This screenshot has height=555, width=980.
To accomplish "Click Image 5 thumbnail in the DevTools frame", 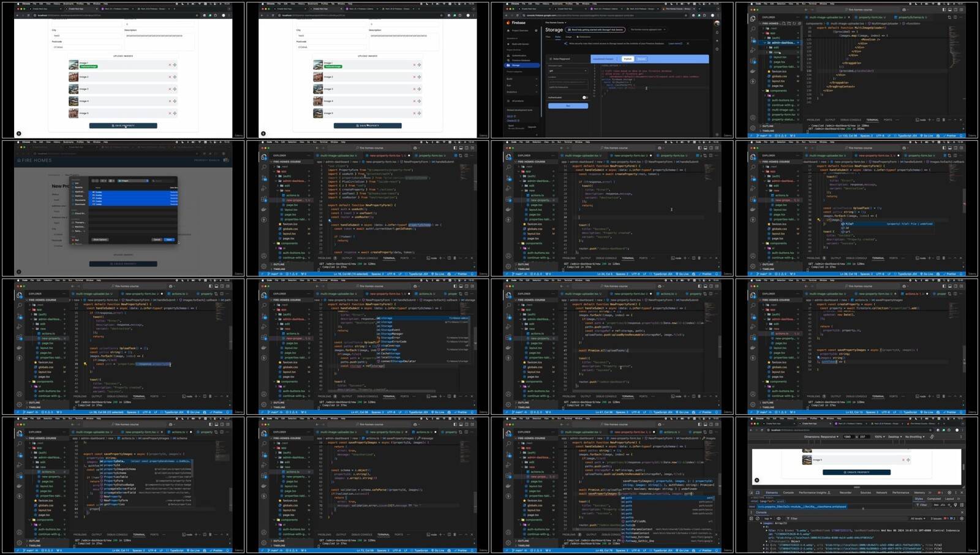I will point(807,460).
